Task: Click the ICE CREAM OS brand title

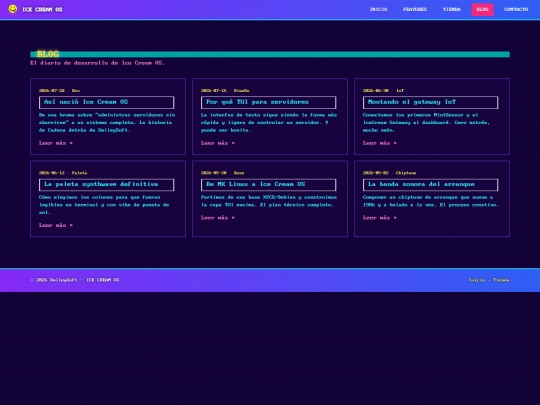Action: (x=42, y=10)
